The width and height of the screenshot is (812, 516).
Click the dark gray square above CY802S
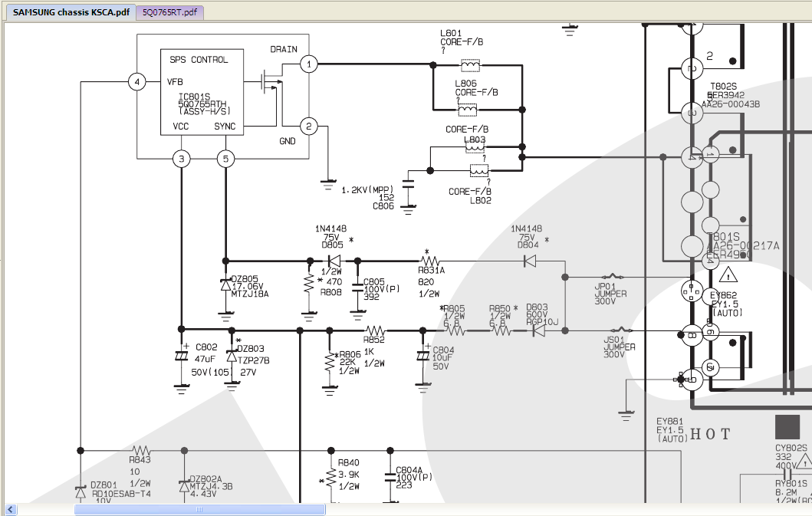787,427
